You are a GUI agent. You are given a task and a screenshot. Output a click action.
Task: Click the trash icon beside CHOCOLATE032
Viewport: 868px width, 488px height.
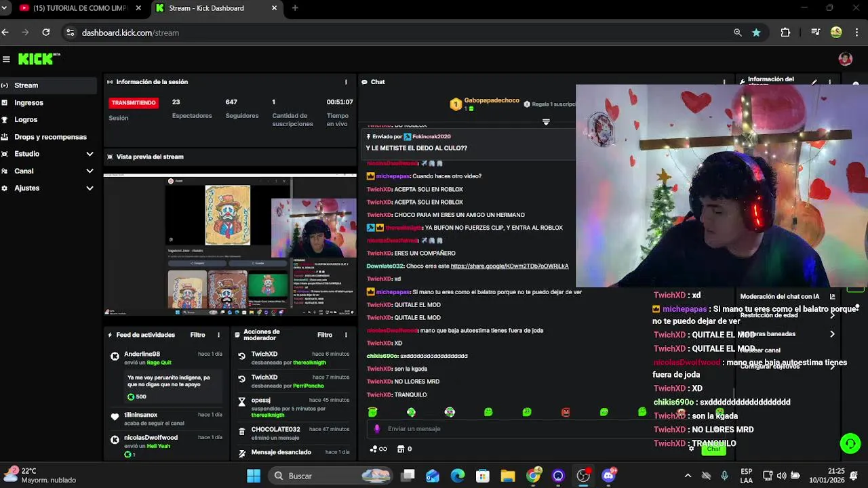pyautogui.click(x=241, y=432)
